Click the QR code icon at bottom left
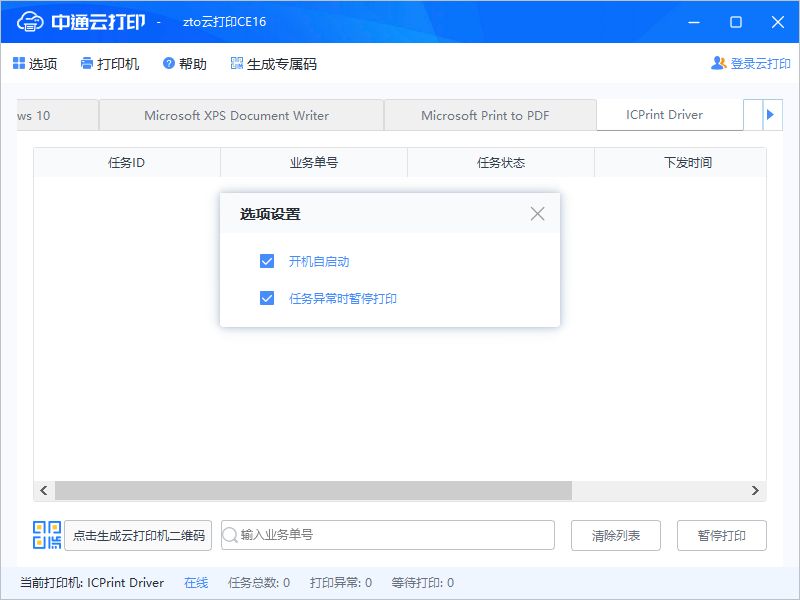800x600 pixels. (x=44, y=535)
